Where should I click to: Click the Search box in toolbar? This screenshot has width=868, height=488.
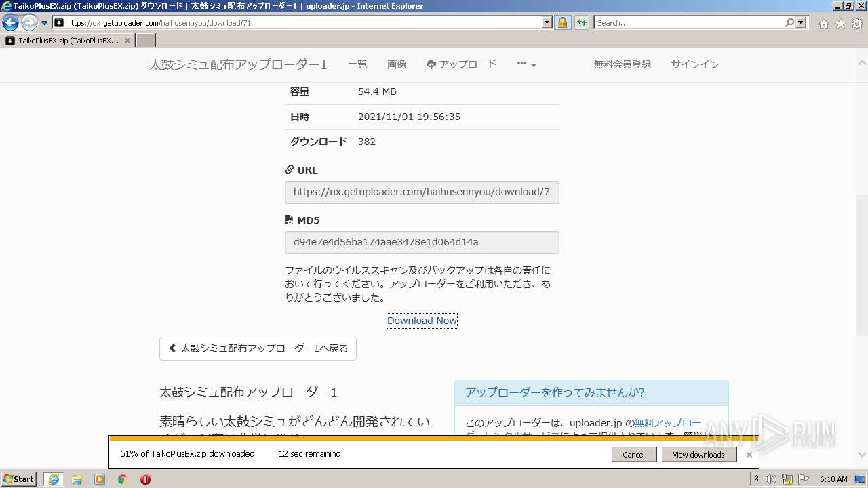tap(688, 23)
